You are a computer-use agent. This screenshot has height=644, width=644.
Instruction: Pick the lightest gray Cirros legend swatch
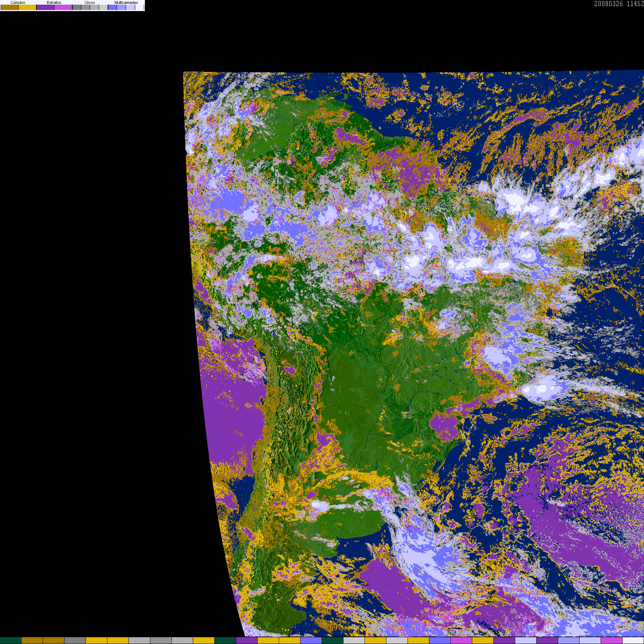click(x=103, y=7)
